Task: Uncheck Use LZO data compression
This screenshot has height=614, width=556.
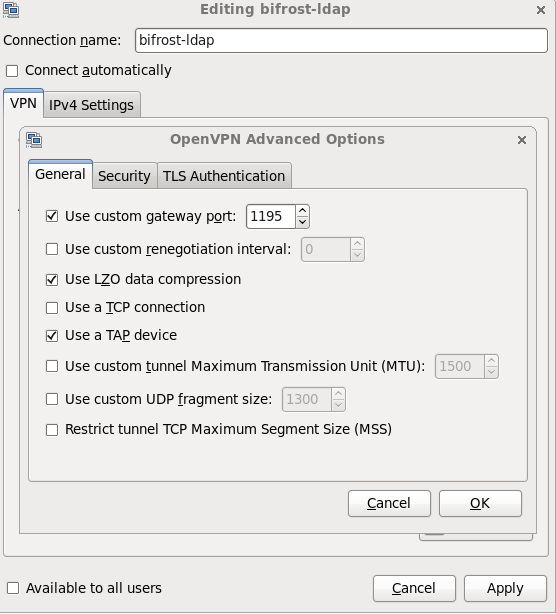Action: pos(52,280)
